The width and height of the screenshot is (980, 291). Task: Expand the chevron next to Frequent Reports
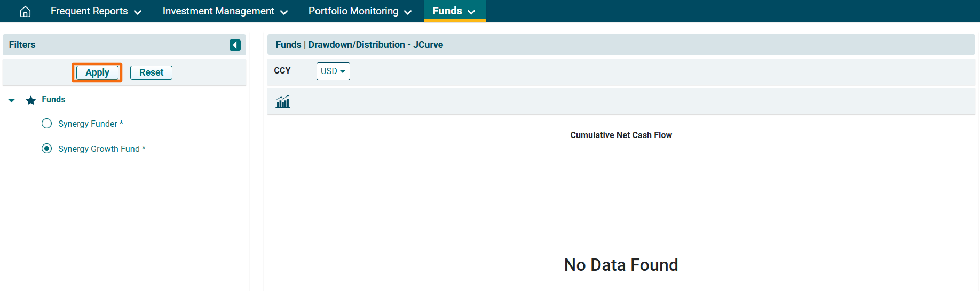(x=138, y=12)
